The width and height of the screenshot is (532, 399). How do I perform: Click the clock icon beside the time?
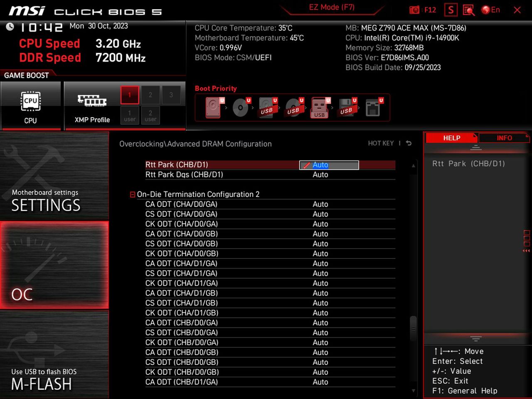point(10,27)
